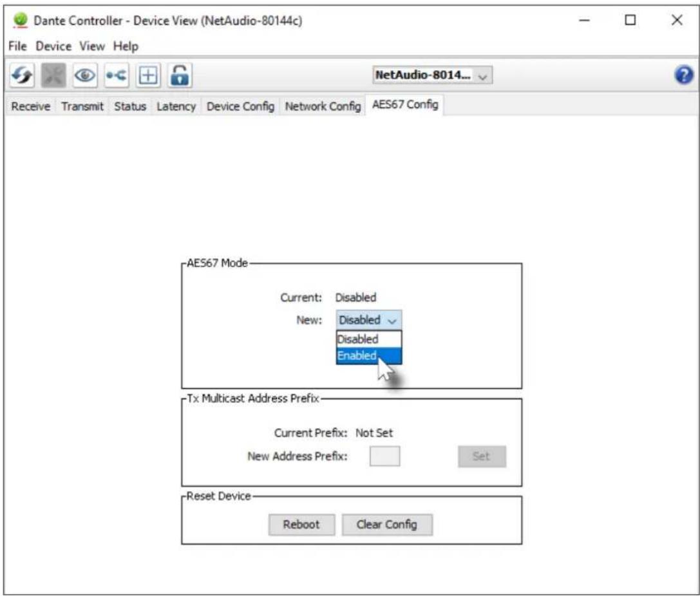This screenshot has width=700, height=596.
Task: Close the Dante Controller window
Action: point(677,20)
